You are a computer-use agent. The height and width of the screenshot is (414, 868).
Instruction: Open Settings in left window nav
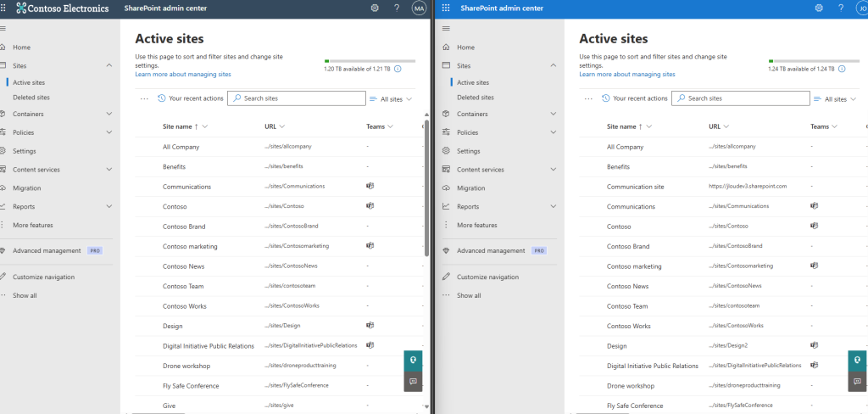coord(25,151)
